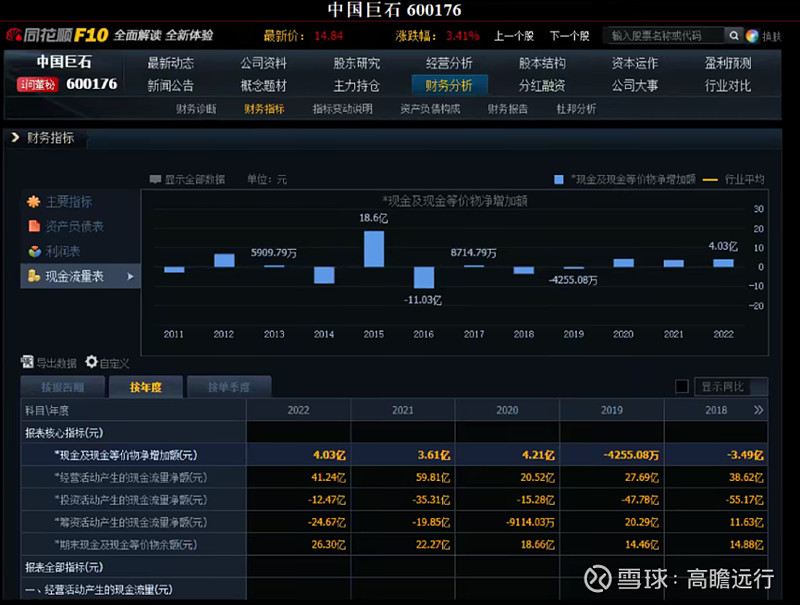Viewport: 800px width, 605px height.
Task: Select the 筹资活动产生的现金流量净额 row label
Action: [x=131, y=522]
